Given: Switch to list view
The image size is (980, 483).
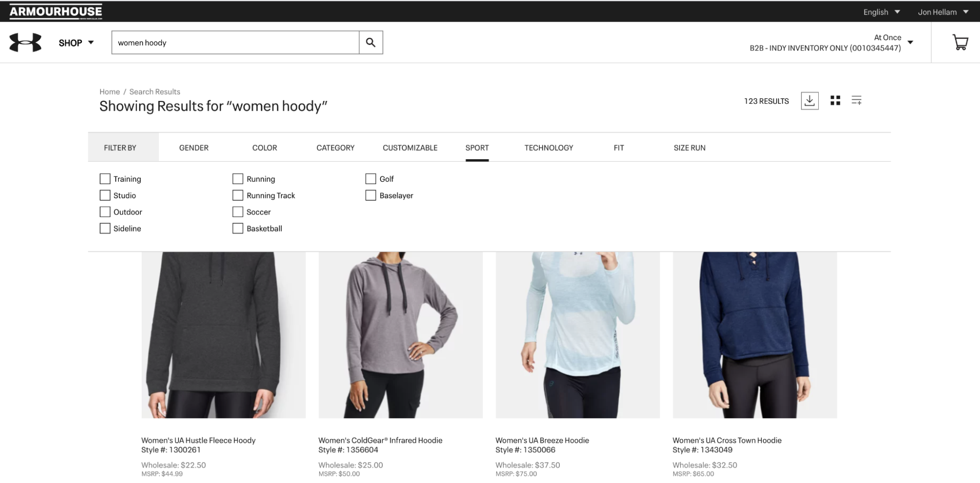Looking at the screenshot, I should point(856,100).
